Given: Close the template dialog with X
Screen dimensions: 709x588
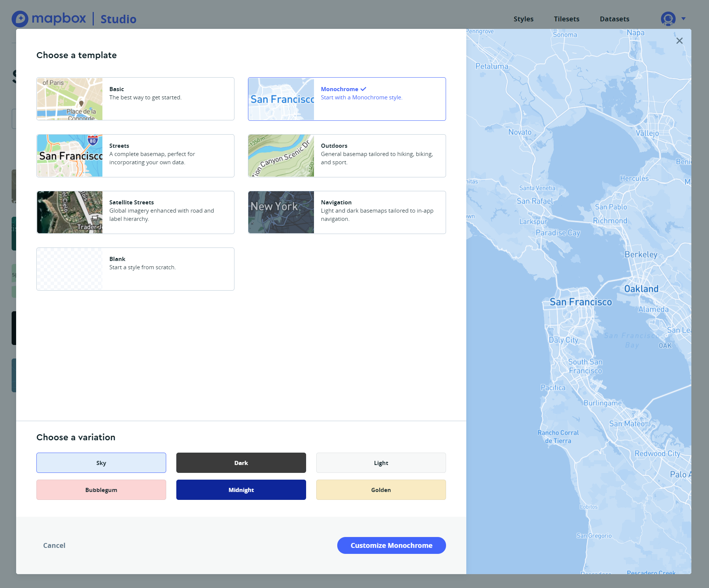Looking at the screenshot, I should click(x=679, y=40).
